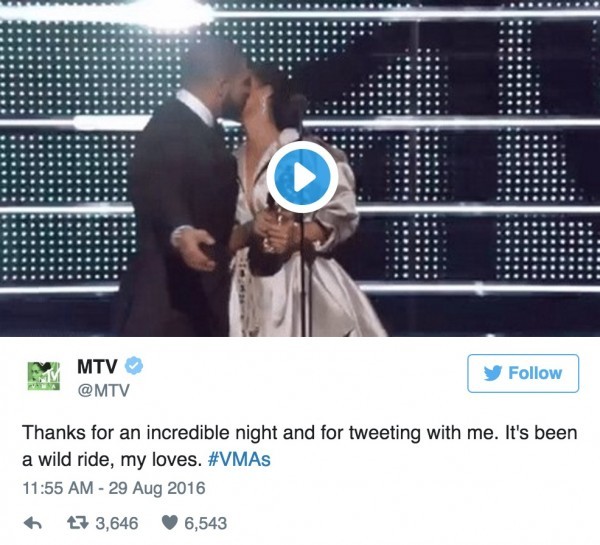The width and height of the screenshot is (600, 545).
Task: Open the MTV display name link
Action: [x=97, y=367]
